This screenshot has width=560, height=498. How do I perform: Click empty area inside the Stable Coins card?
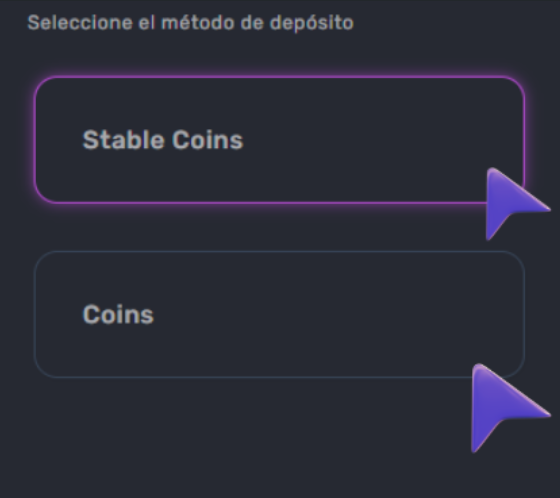357,140
